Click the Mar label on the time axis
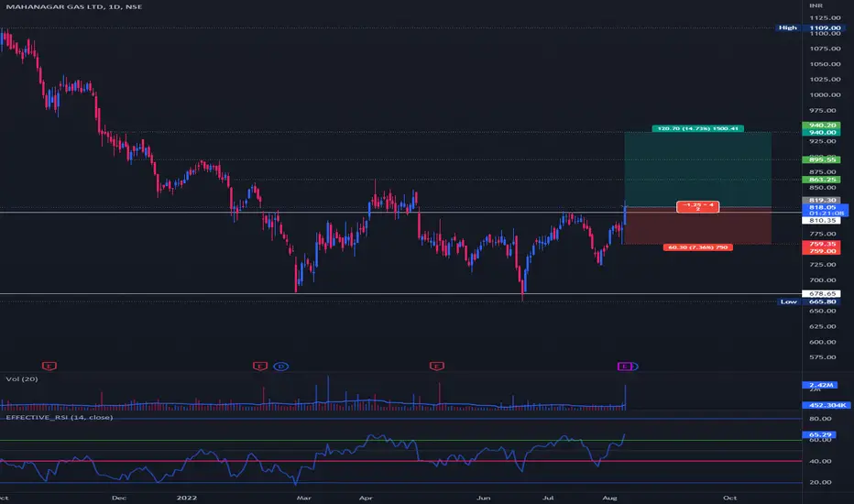The width and height of the screenshot is (854, 504). point(303,498)
